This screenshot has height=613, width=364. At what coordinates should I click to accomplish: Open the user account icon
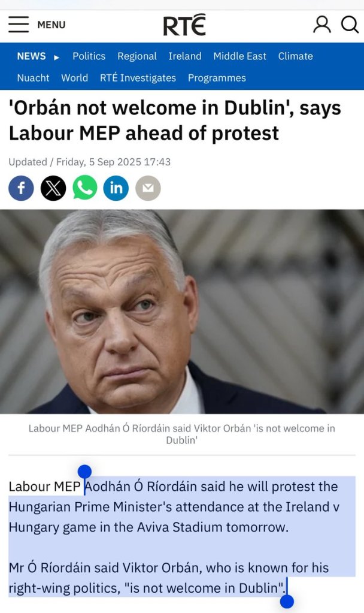322,25
